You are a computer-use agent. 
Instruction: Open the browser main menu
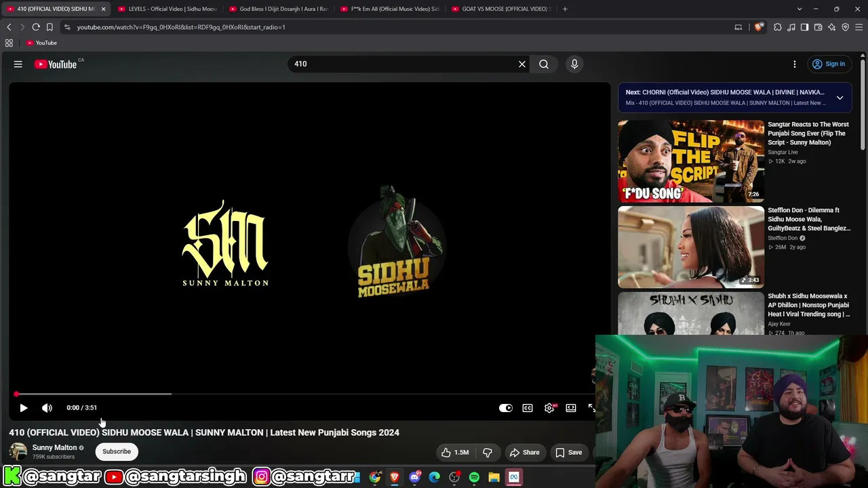coord(859,27)
